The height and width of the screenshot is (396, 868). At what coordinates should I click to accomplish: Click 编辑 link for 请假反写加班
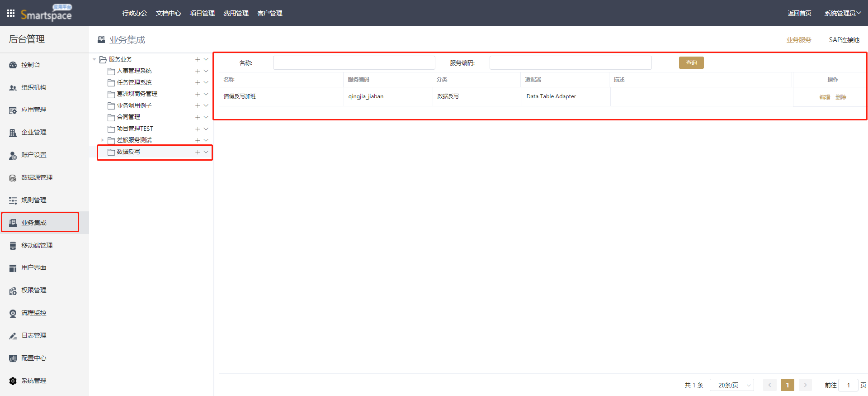point(825,97)
